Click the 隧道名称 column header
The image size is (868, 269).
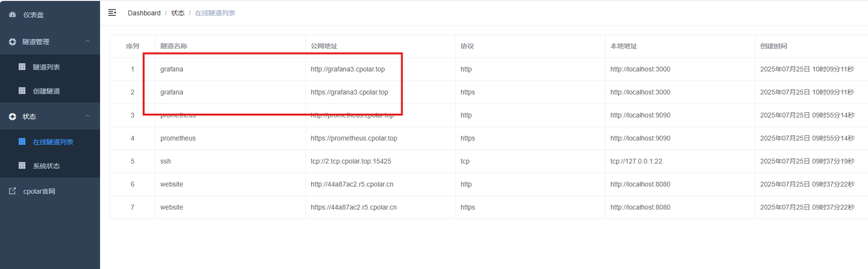tap(174, 46)
